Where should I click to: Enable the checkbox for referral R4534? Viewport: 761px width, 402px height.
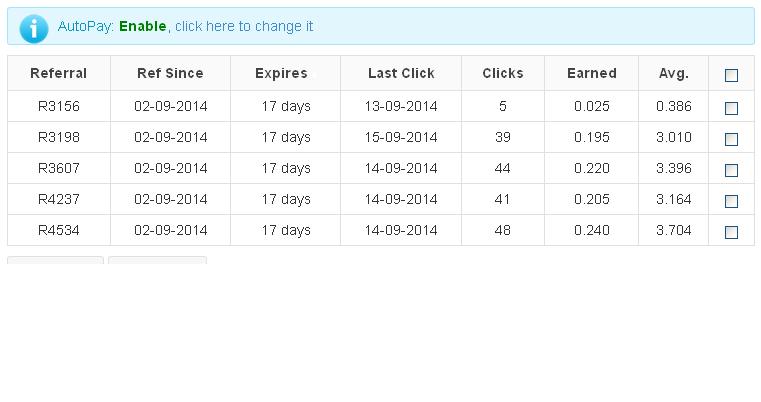click(x=731, y=232)
